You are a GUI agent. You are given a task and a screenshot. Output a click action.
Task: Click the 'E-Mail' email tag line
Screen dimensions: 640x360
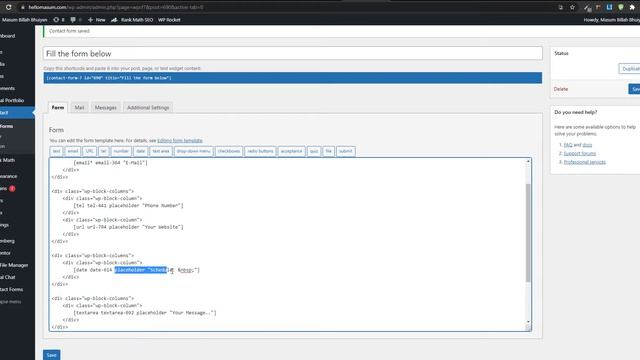pyautogui.click(x=111, y=162)
